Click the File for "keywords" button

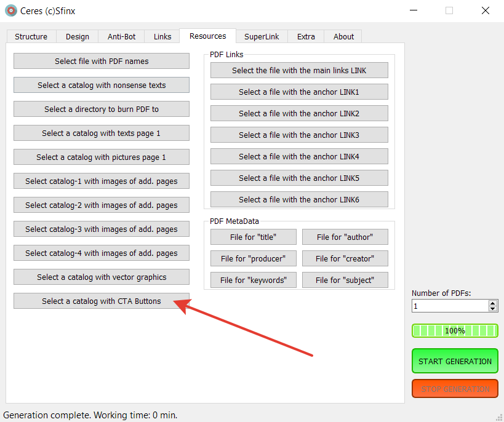point(253,280)
